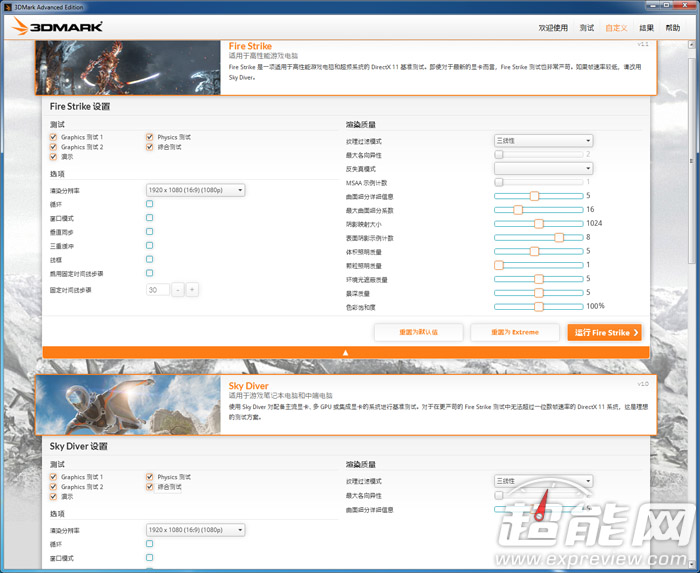Enable Sky Diver 窗口模式 checkbox
This screenshot has height=573, width=700.
click(x=150, y=557)
